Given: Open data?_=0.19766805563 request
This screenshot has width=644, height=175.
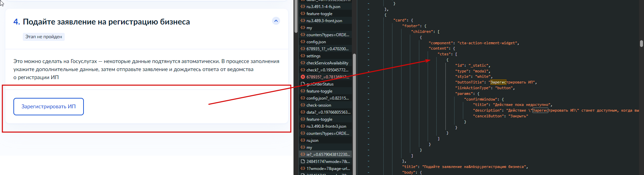Looking at the screenshot, I should [328, 112].
